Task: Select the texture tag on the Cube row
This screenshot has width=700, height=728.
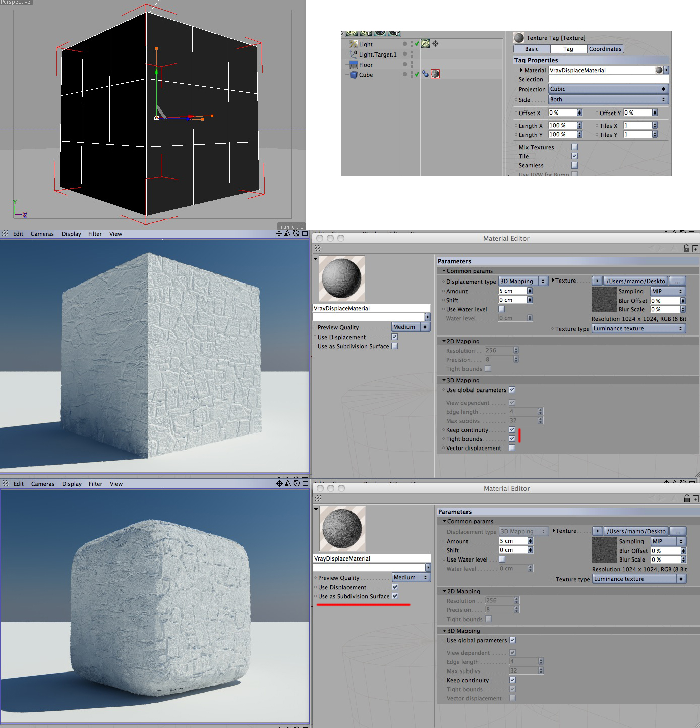Action: point(435,74)
